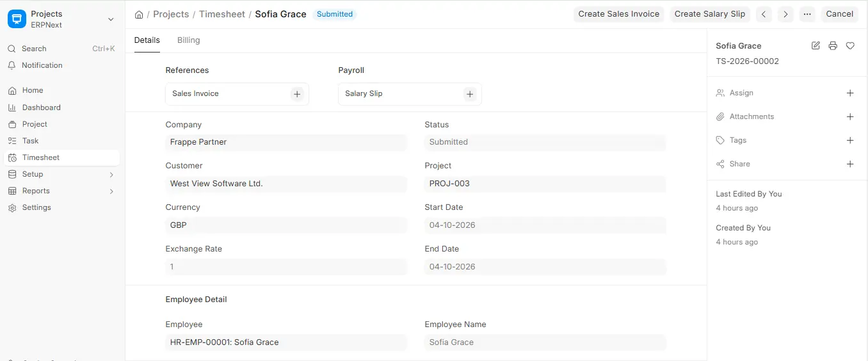The height and width of the screenshot is (361, 868).
Task: Click the Employee Name field
Action: click(x=545, y=342)
